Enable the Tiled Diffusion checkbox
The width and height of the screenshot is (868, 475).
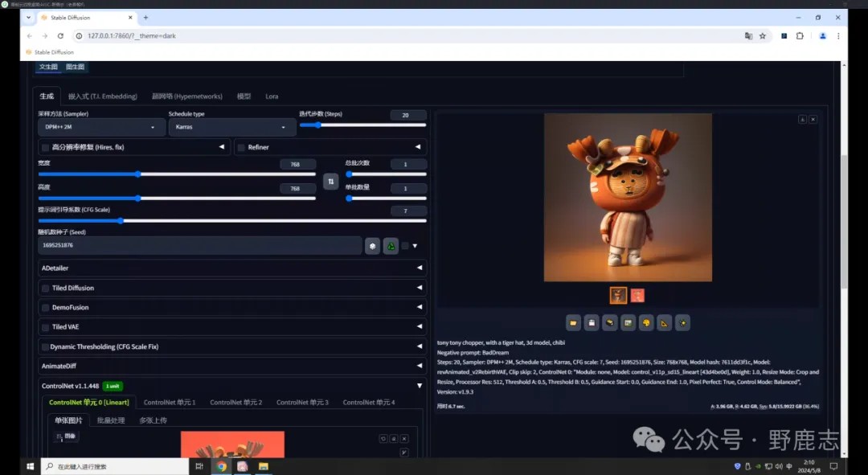tap(45, 288)
